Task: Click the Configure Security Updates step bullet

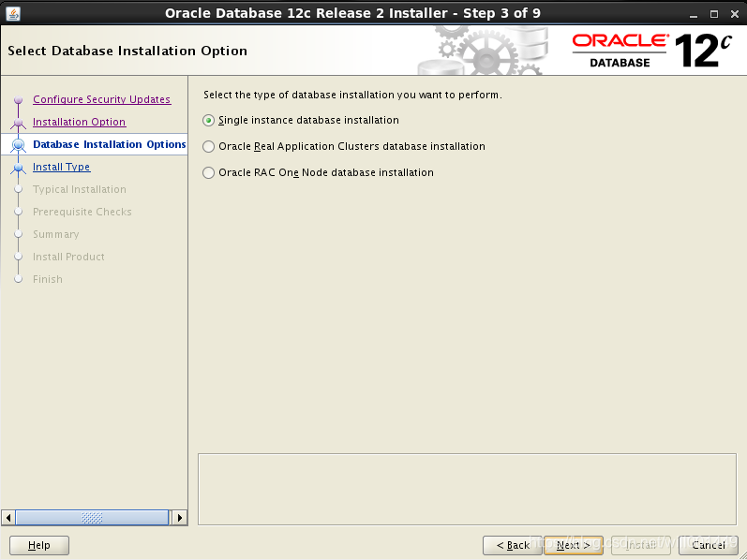Action: pos(19,100)
